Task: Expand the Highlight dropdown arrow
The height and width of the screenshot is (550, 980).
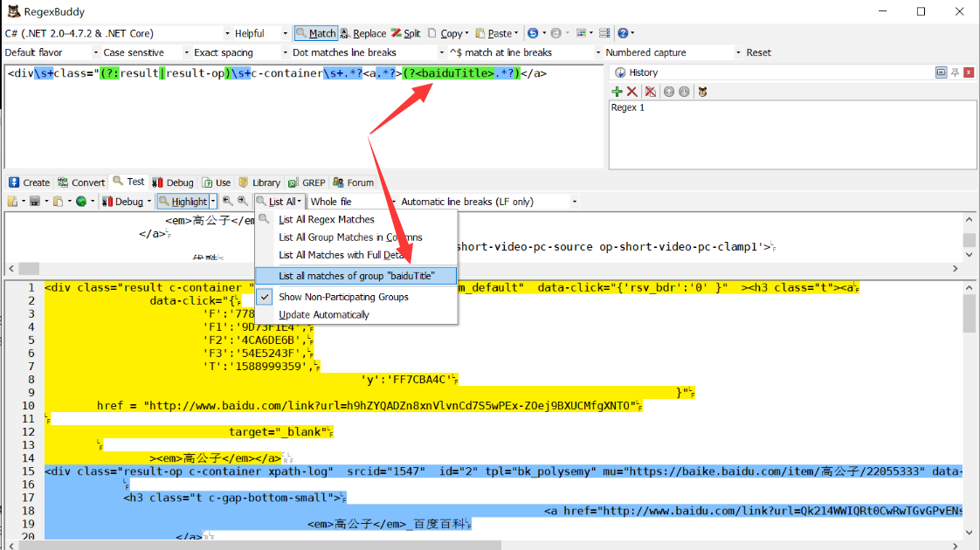Action: (213, 202)
